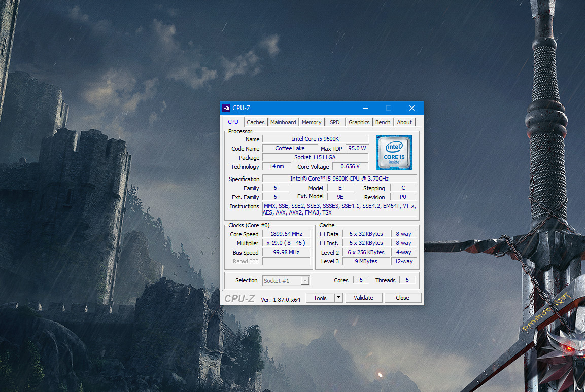Show the About tab
This screenshot has height=392, width=585.
click(404, 122)
